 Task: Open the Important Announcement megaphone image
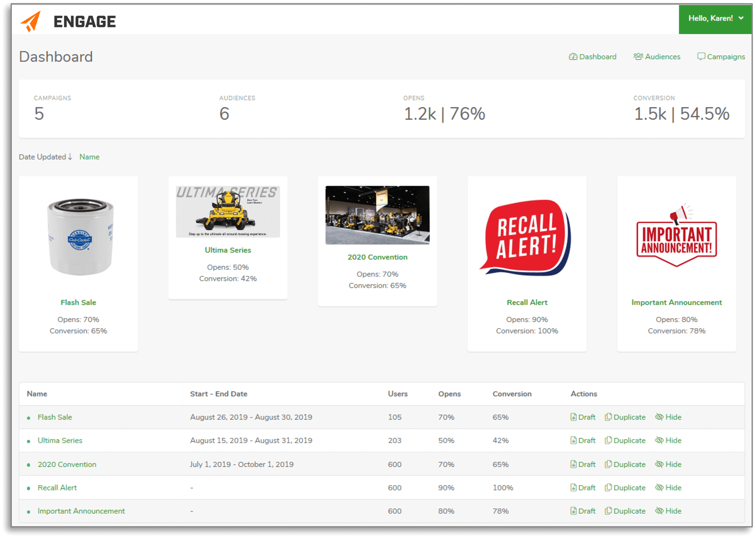pyautogui.click(x=677, y=235)
